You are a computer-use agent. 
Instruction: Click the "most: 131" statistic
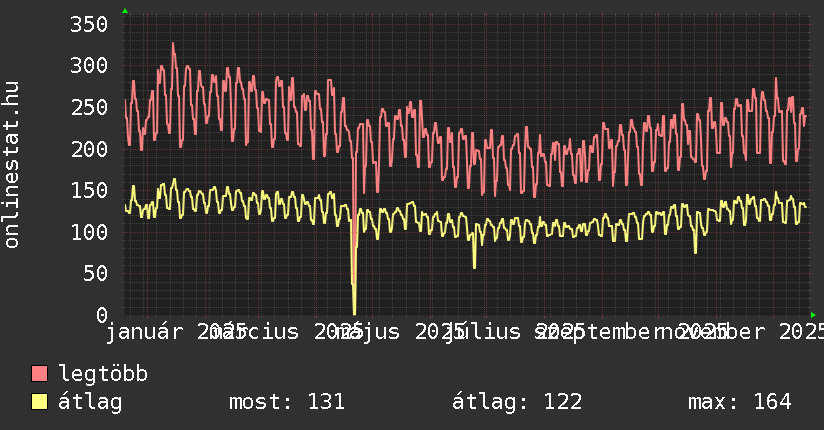tap(287, 402)
